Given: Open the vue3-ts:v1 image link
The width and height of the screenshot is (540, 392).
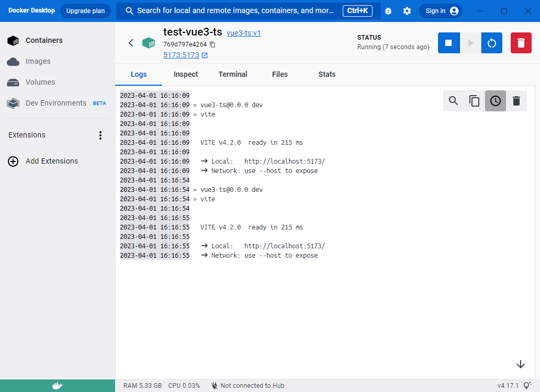Looking at the screenshot, I should (243, 33).
